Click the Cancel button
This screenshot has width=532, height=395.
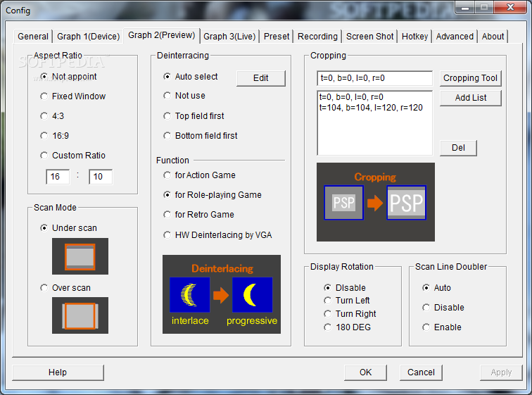pyautogui.click(x=421, y=372)
